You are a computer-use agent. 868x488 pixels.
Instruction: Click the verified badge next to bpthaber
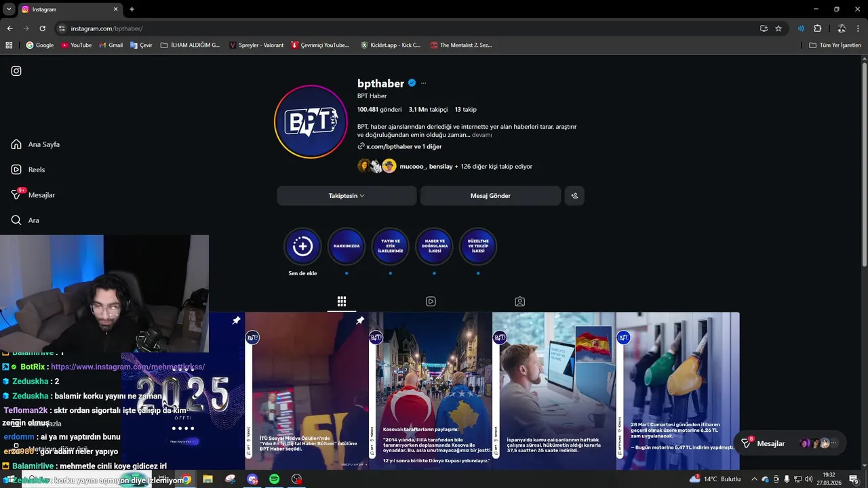[x=411, y=83]
